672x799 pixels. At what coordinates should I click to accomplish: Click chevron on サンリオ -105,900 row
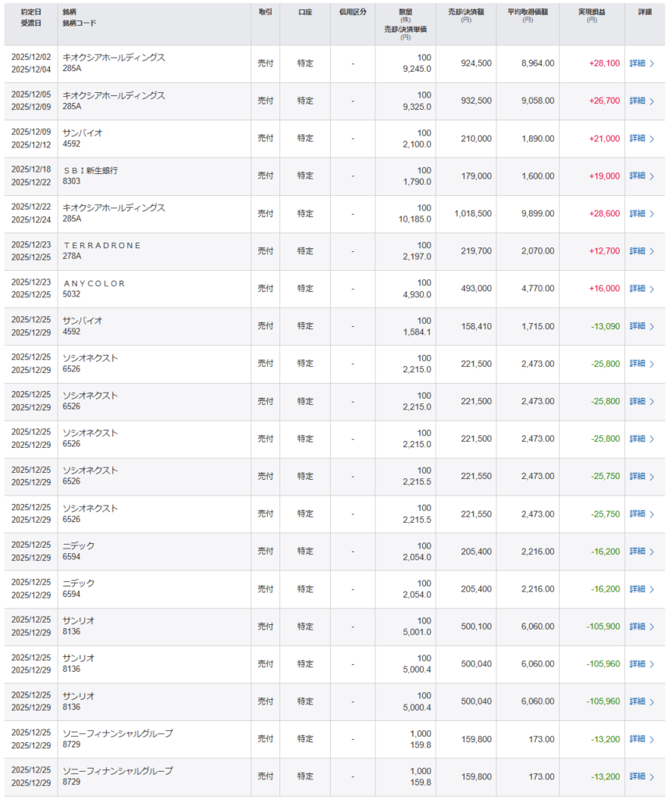(x=652, y=627)
